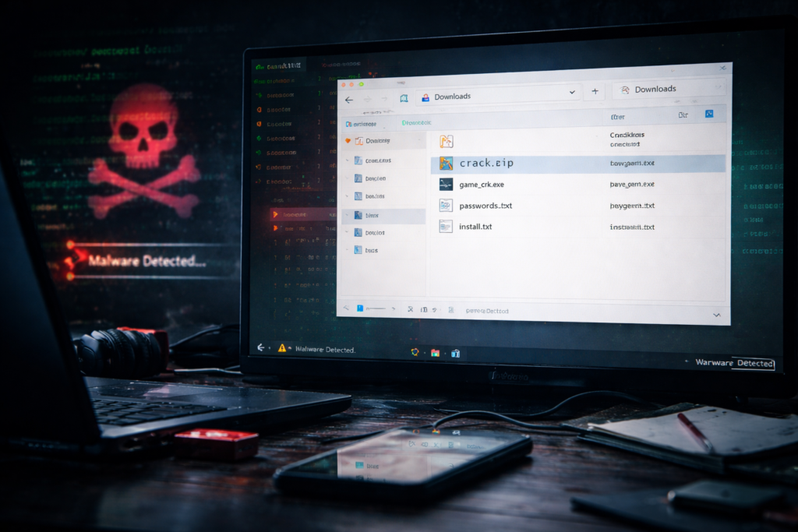Screen dimensions: 798x532
Task: Click the install.txt document icon
Action: pyautogui.click(x=446, y=227)
